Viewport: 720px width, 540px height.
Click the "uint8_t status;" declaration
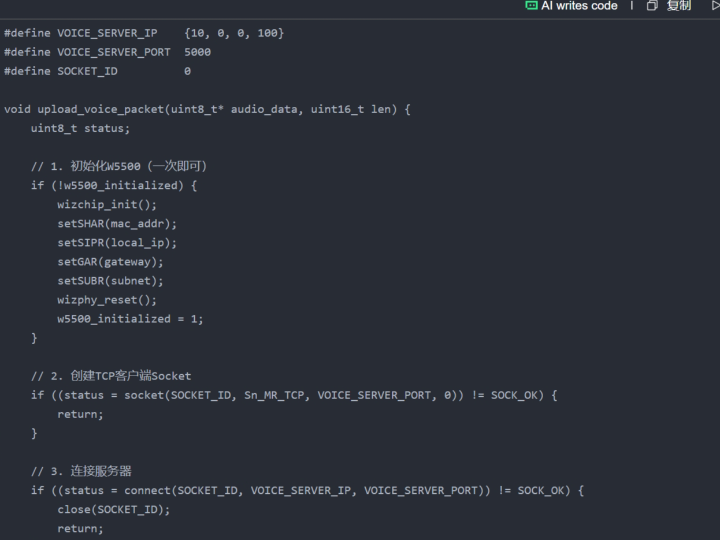80,128
